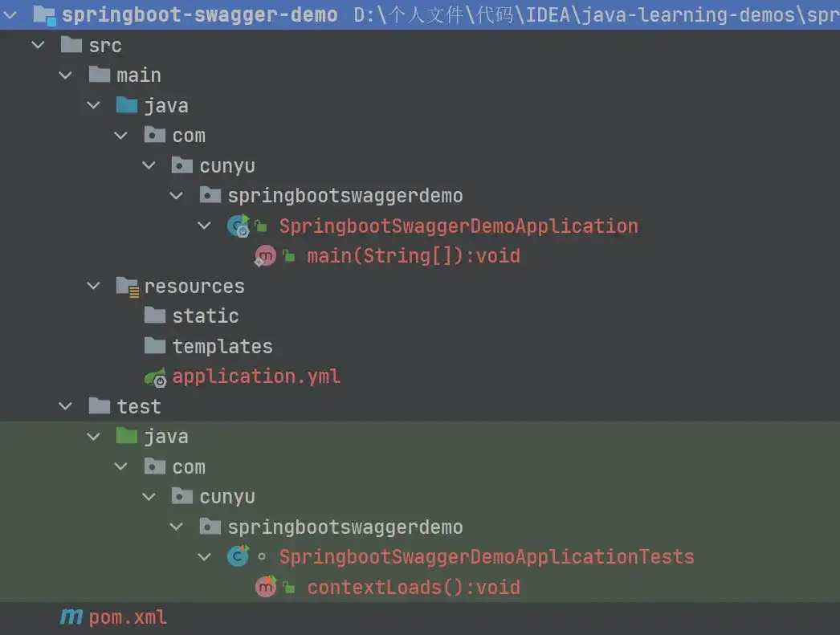This screenshot has width=840, height=635.
Task: Select the cunyu package under test
Action: coord(227,497)
